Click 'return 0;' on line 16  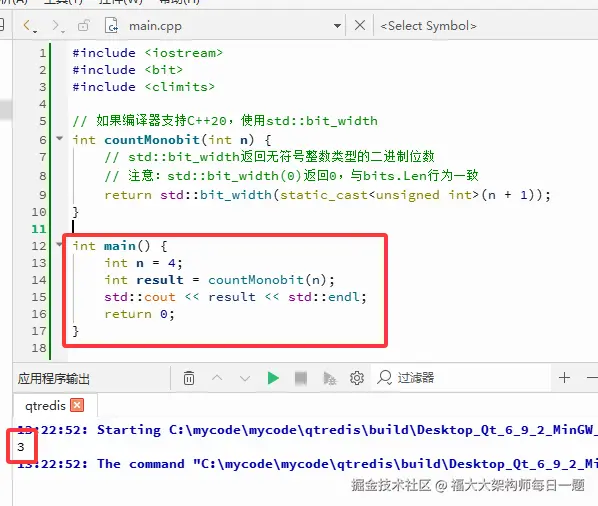click(140, 314)
